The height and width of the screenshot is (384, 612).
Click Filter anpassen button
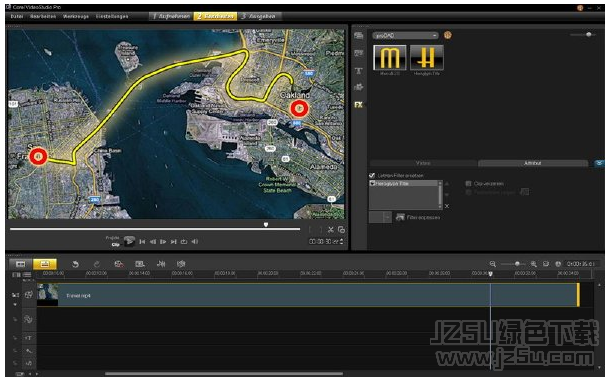click(x=418, y=217)
